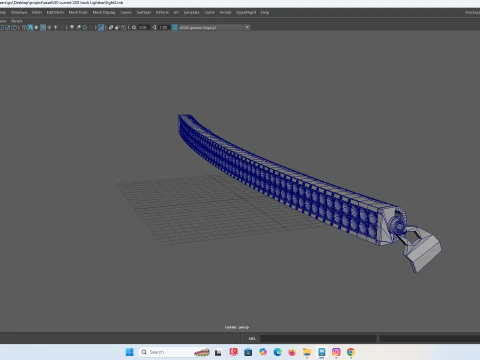480x360 pixels.
Task: Open the Windows menu
Action: click(x=19, y=12)
